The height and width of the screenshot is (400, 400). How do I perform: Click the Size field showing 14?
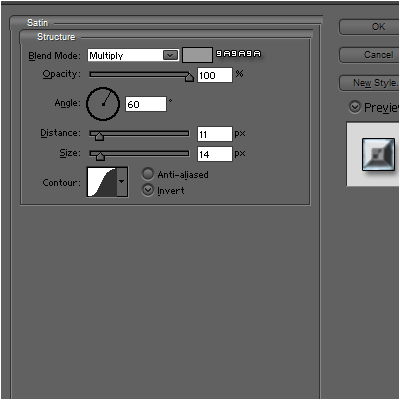tap(215, 154)
